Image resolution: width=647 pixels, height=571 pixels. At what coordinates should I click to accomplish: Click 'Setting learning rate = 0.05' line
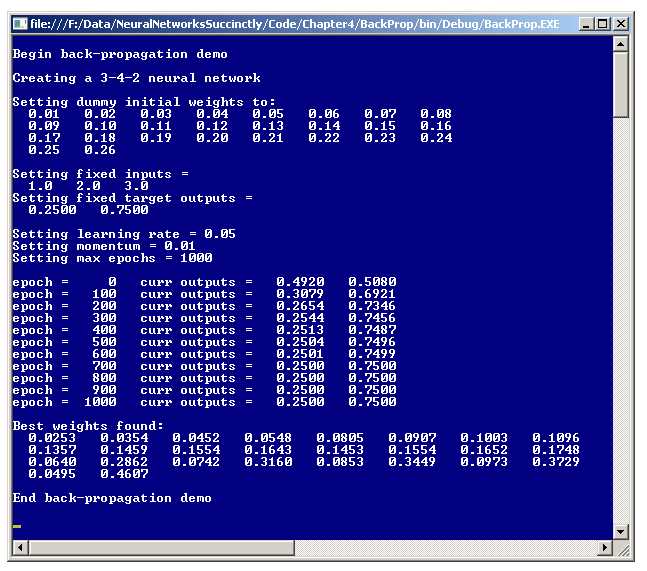coord(124,234)
